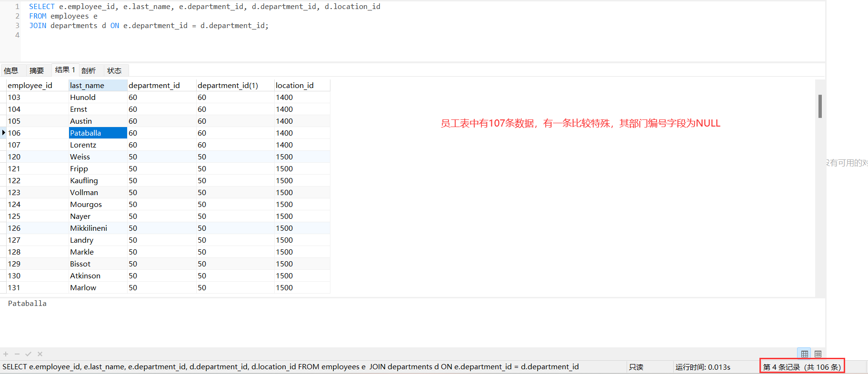The height and width of the screenshot is (374, 868).
Task: Click employee_id cell 120
Action: tap(37, 157)
